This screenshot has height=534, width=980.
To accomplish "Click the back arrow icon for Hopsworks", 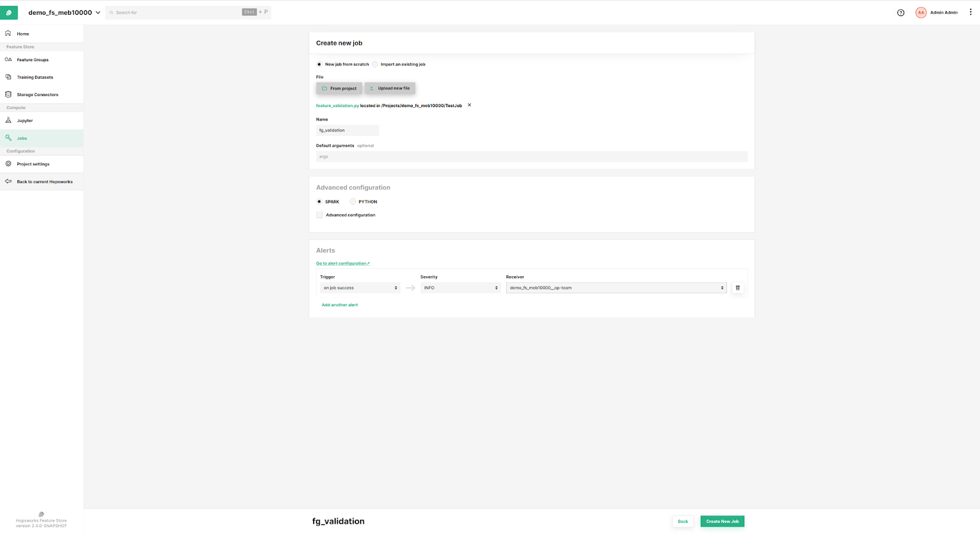I will coord(9,181).
